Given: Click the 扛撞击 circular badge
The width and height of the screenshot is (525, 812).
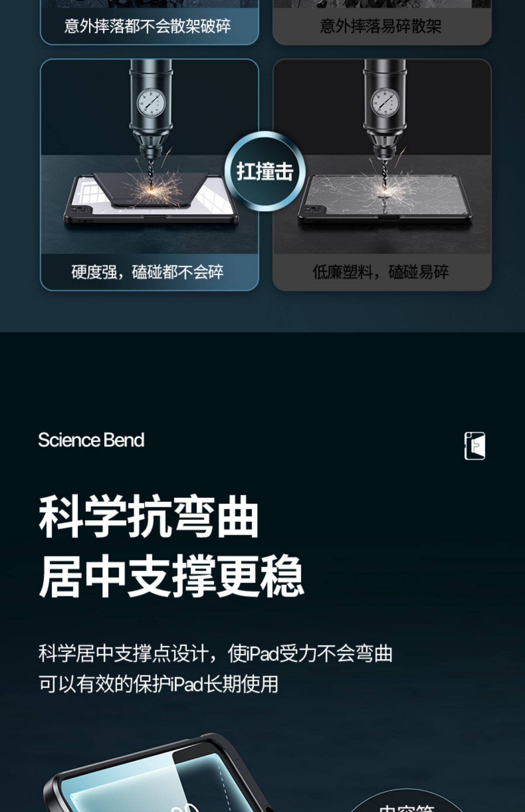Looking at the screenshot, I should click(265, 171).
